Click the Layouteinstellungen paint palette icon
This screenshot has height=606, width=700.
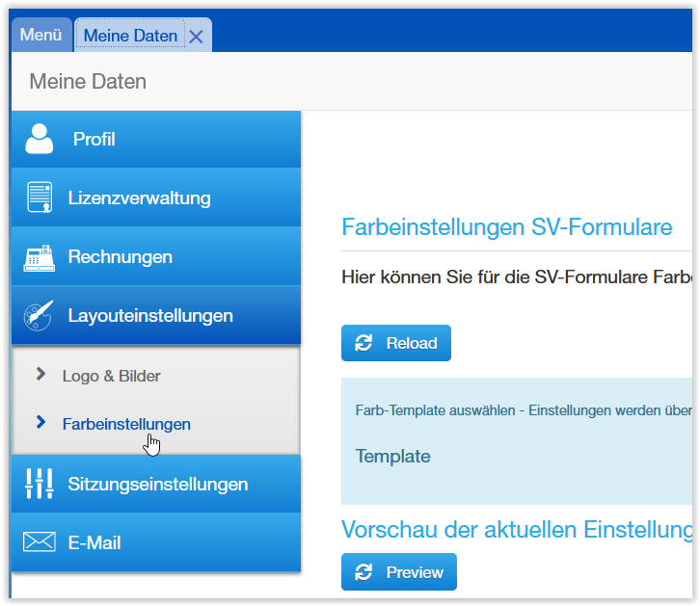tap(40, 316)
